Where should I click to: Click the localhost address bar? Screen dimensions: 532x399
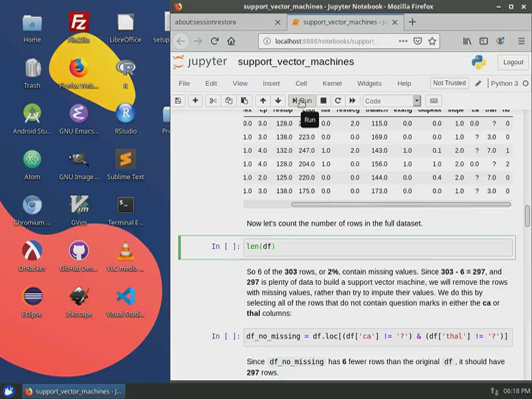click(x=326, y=42)
